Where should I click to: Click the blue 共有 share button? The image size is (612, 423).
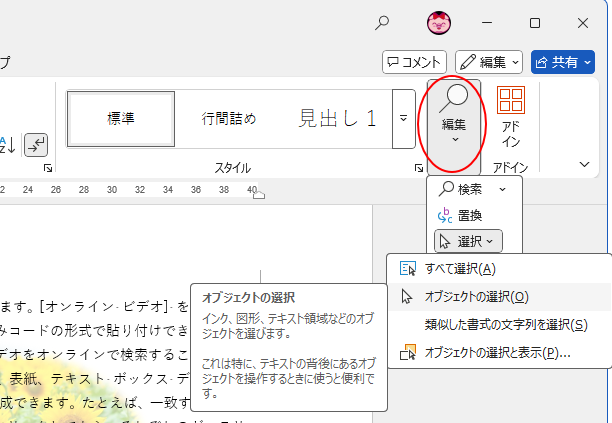(563, 62)
